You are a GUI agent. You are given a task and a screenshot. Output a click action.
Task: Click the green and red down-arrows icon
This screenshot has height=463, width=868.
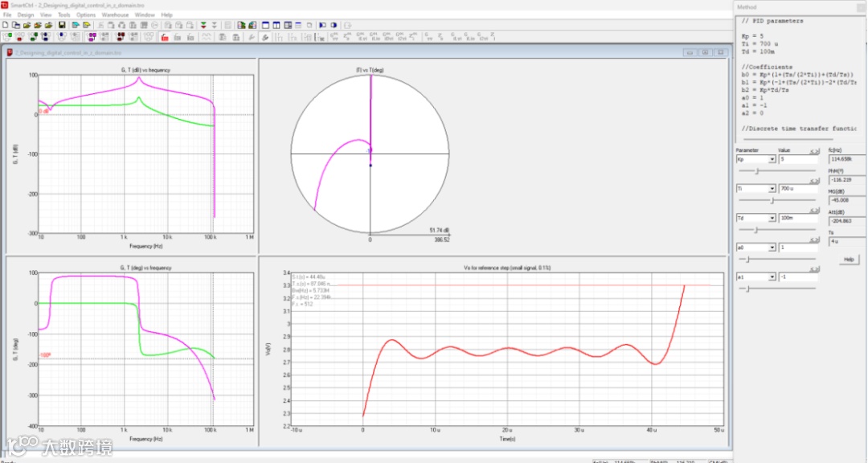[x=205, y=25]
